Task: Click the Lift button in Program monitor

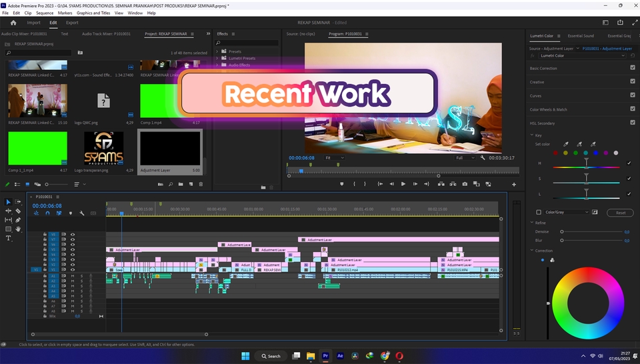Action: tap(441, 184)
